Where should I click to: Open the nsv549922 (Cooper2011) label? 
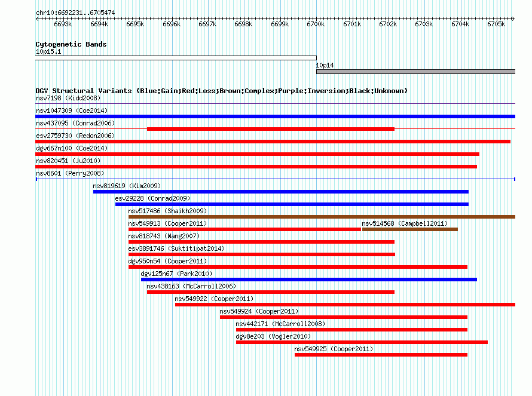point(214,299)
